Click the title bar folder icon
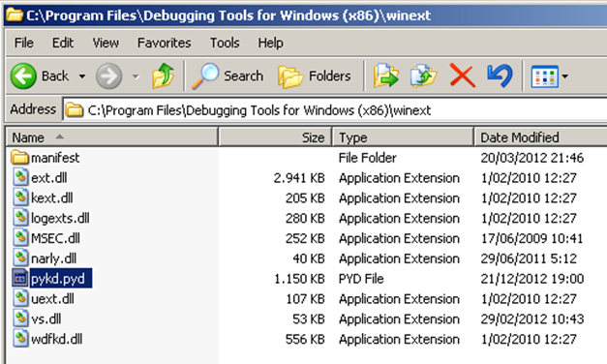This screenshot has height=364, width=607. [x=15, y=15]
